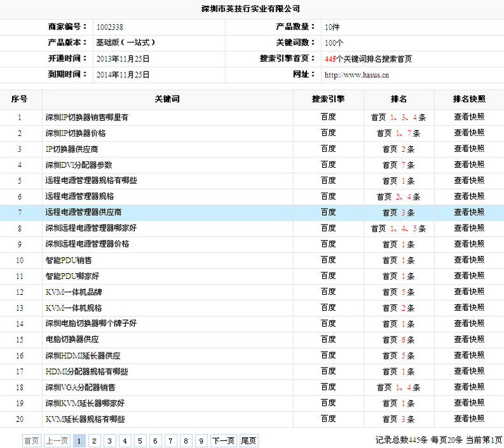Click the 排名 column header
Image resolution: width=504 pixels, height=448 pixels.
(399, 99)
